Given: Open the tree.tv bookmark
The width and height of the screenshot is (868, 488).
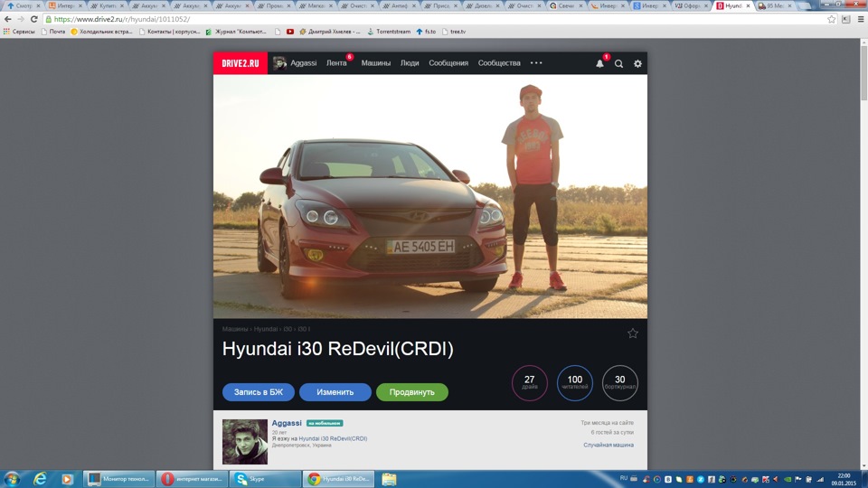Looking at the screenshot, I should (x=454, y=32).
